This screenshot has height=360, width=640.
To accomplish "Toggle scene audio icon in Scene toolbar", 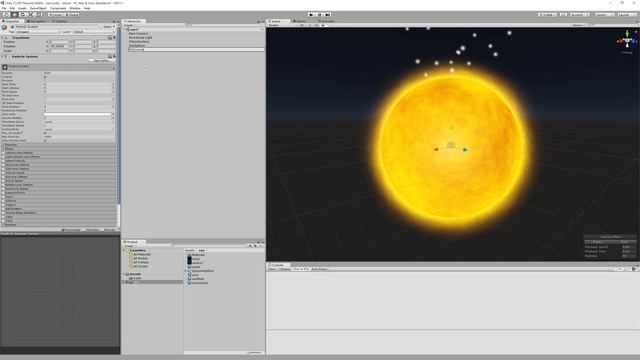I will click(316, 25).
